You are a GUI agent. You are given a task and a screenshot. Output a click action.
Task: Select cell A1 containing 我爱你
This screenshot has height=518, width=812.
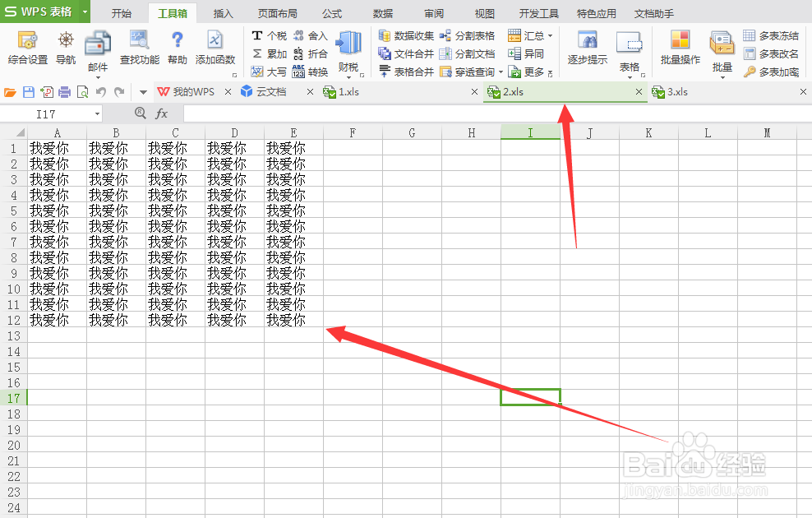(x=57, y=148)
